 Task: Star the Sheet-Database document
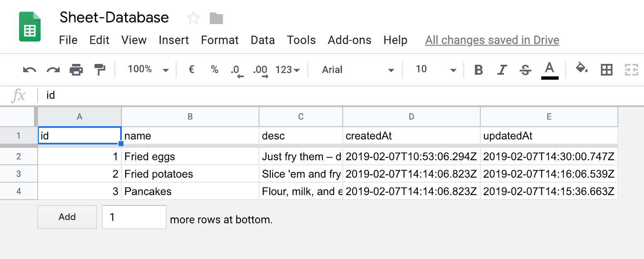tap(194, 18)
